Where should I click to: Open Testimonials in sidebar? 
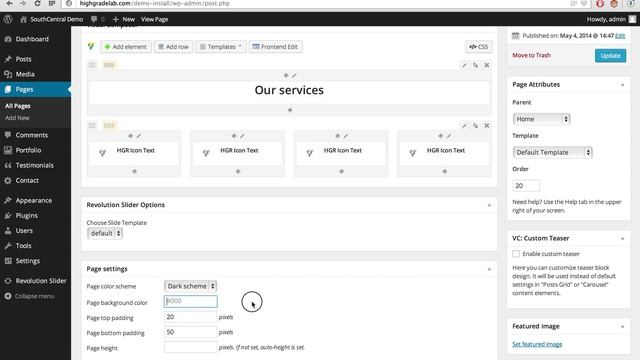35,165
